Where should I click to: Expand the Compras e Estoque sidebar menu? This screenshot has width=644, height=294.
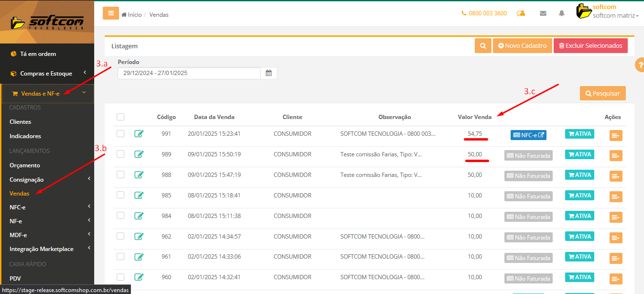click(x=47, y=74)
